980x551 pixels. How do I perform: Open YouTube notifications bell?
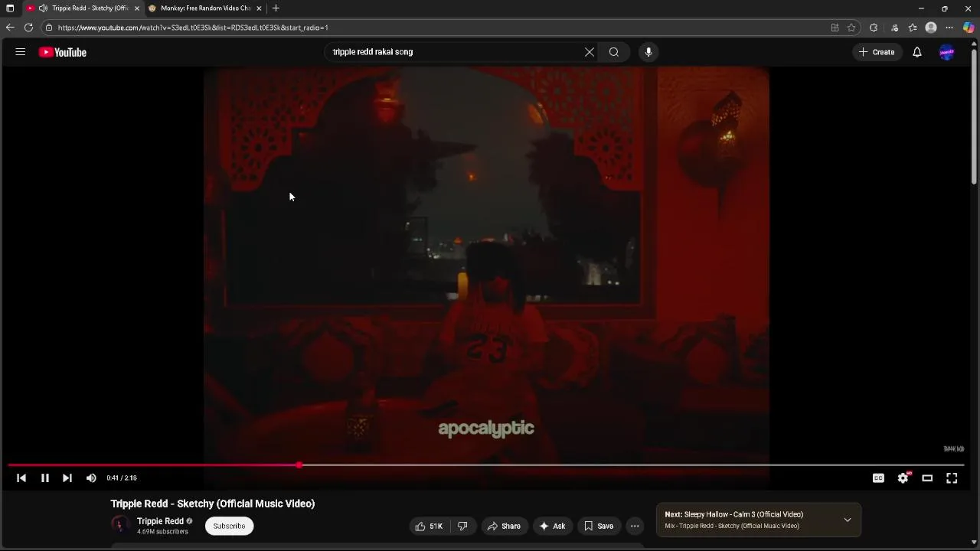coord(917,52)
